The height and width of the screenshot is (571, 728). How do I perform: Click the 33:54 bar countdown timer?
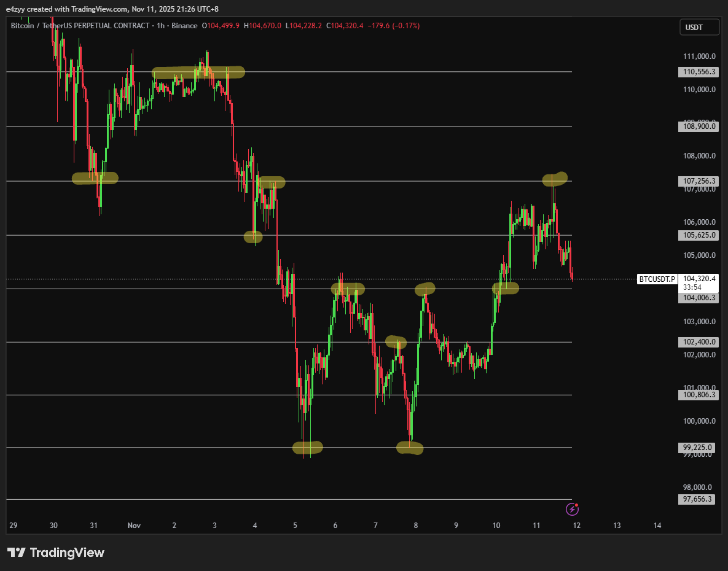click(x=692, y=287)
